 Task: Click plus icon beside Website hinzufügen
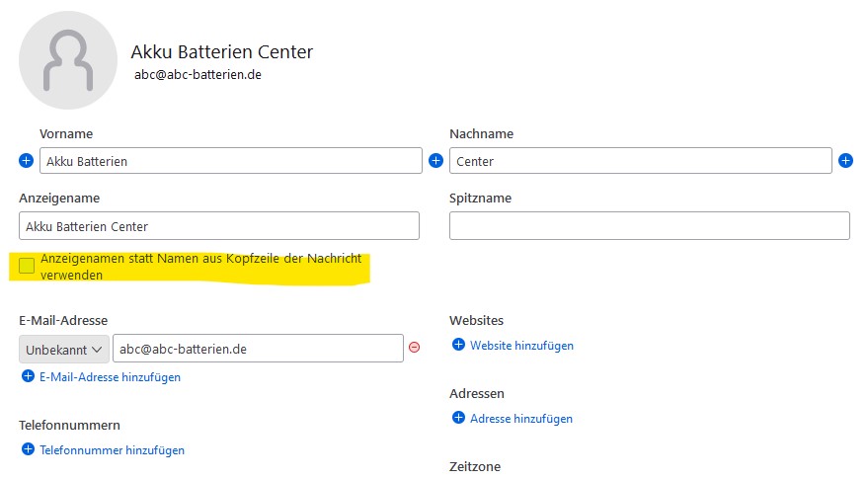[458, 345]
